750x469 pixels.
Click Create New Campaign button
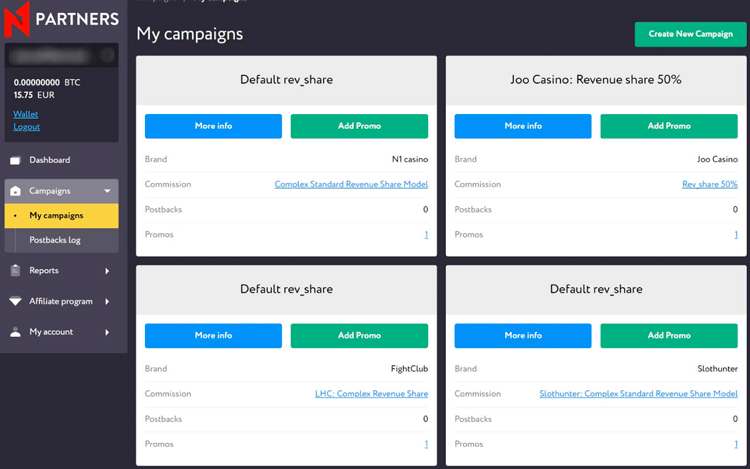point(690,34)
